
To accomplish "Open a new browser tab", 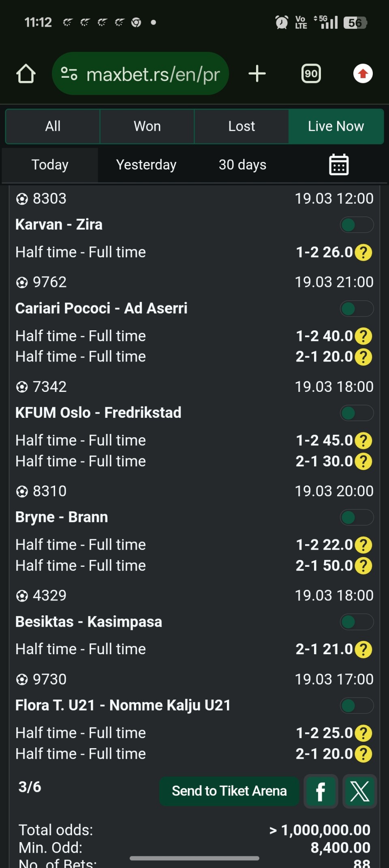I will coord(257,74).
